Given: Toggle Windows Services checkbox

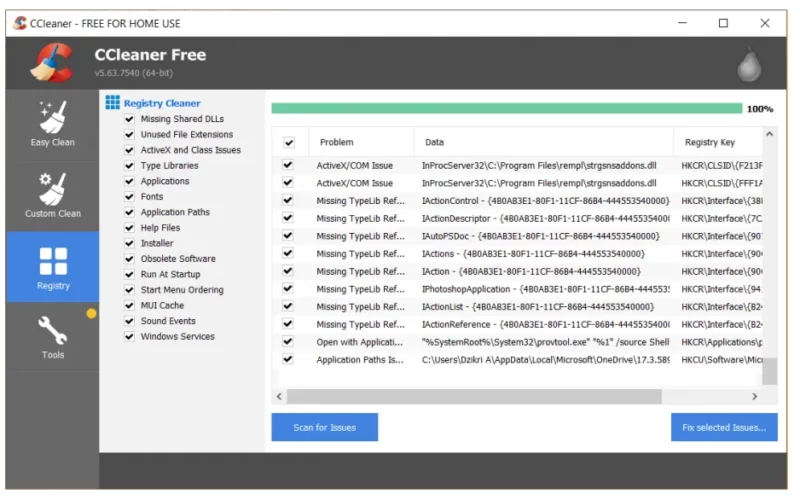Looking at the screenshot, I should click(130, 337).
